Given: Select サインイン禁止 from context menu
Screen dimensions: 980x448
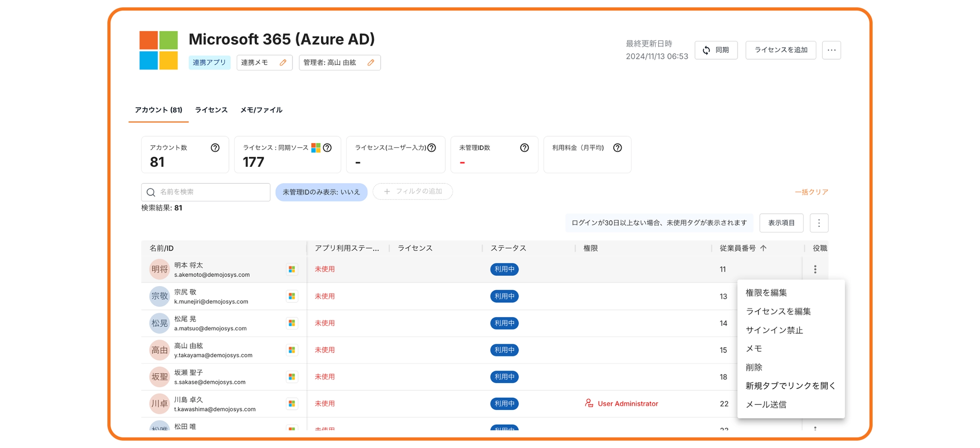Looking at the screenshot, I should pos(774,330).
